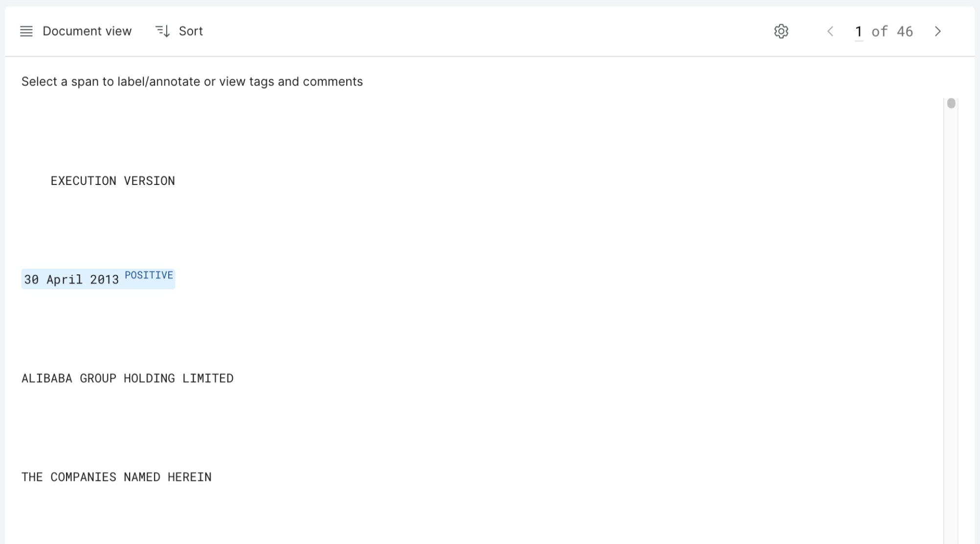Open the Sort options label
The height and width of the screenshot is (544, 980).
(x=191, y=31)
